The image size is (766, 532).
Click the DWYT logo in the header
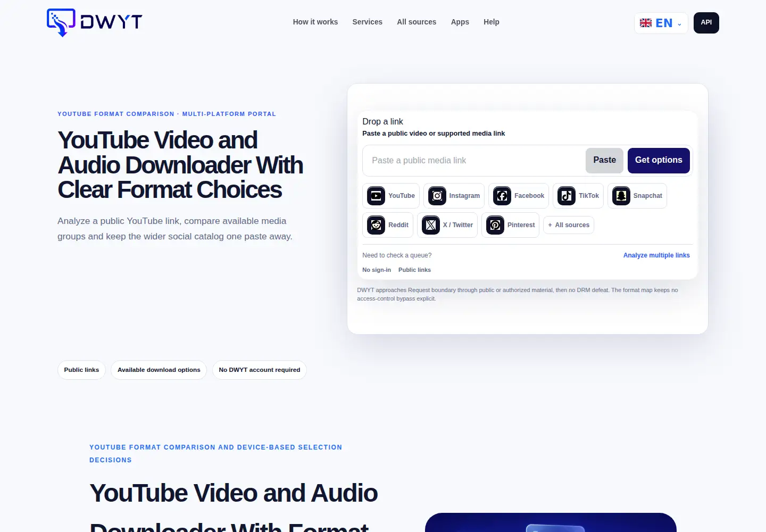95,22
